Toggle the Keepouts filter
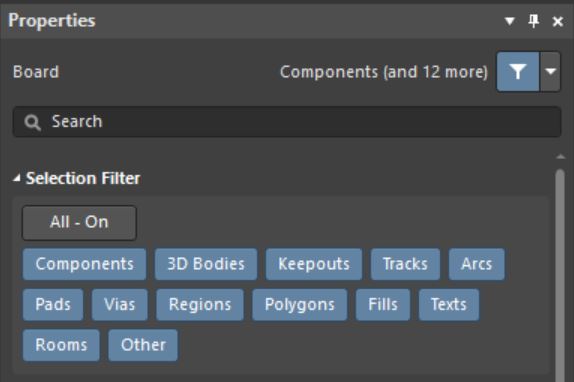574x382 pixels. 314,264
